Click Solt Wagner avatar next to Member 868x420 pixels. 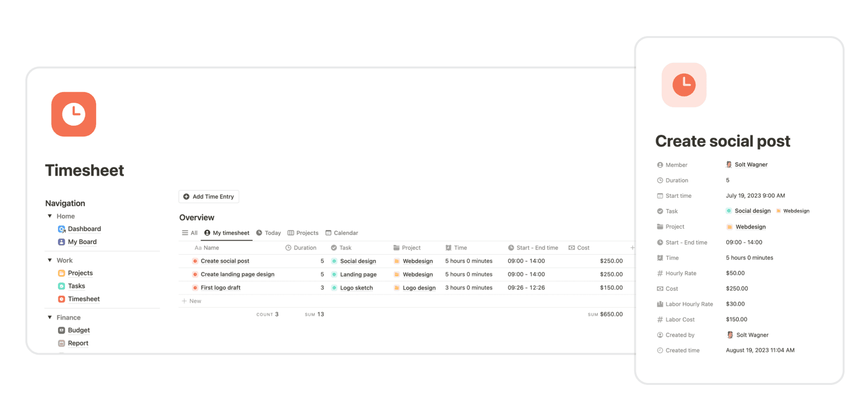(729, 165)
